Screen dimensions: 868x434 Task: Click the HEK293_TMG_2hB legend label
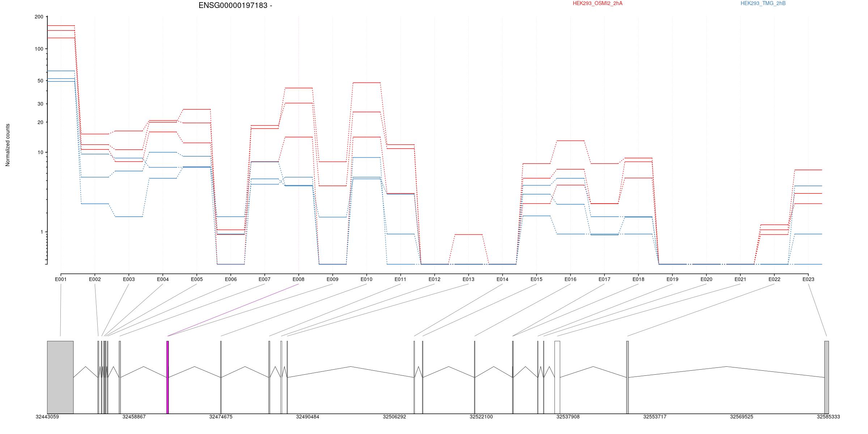763,3
